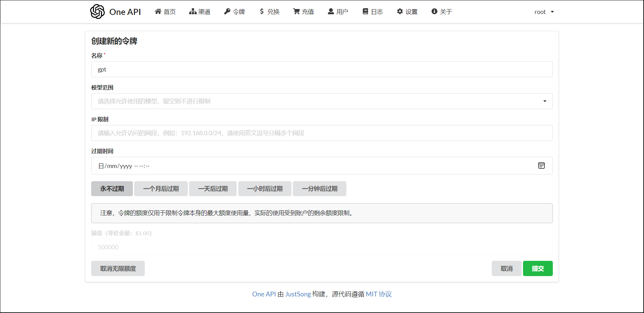
Task: Expand the root user dropdown
Action: pyautogui.click(x=544, y=12)
